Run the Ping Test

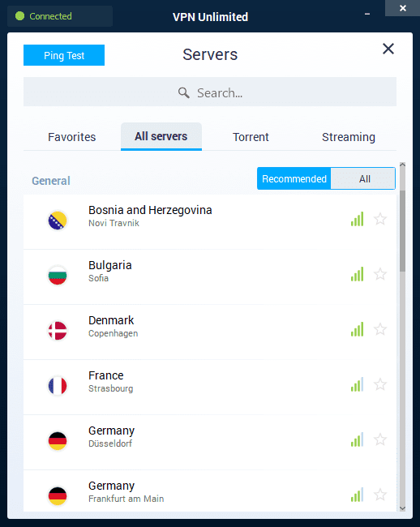point(64,55)
